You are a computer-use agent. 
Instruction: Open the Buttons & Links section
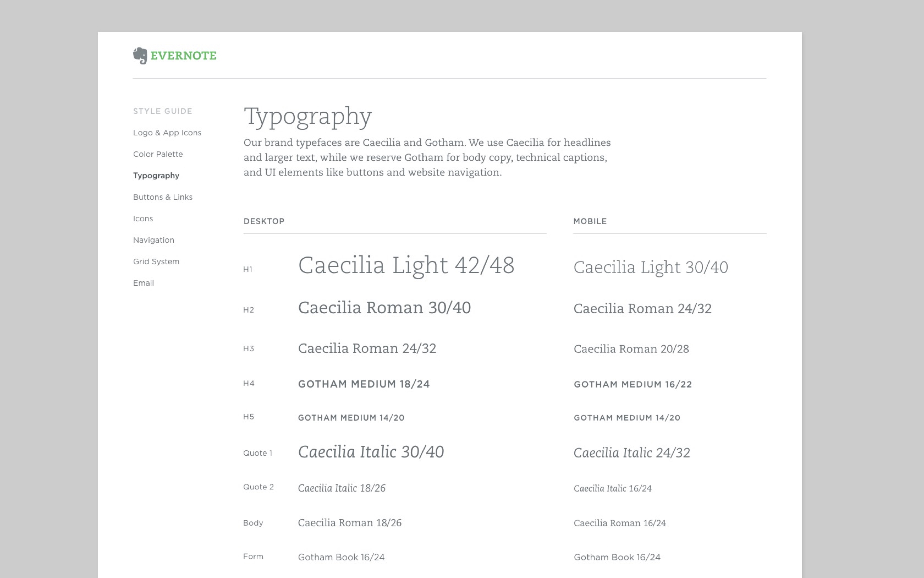(x=163, y=197)
